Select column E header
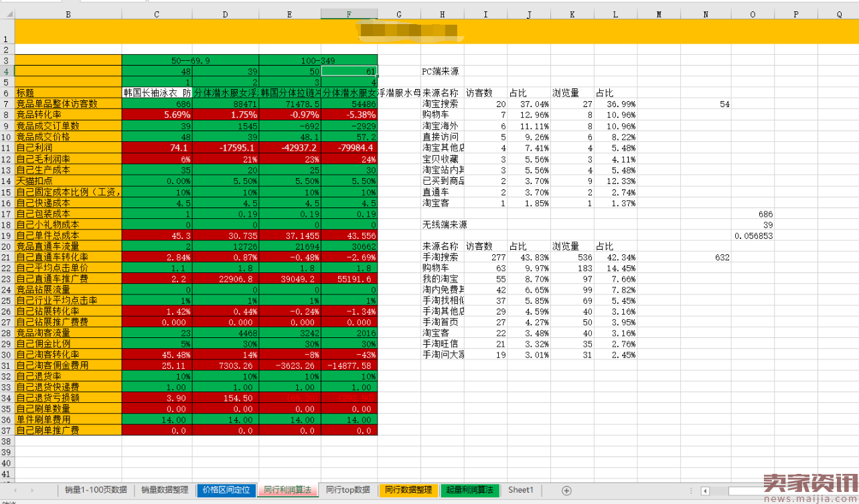This screenshot has height=504, width=859. pyautogui.click(x=290, y=14)
